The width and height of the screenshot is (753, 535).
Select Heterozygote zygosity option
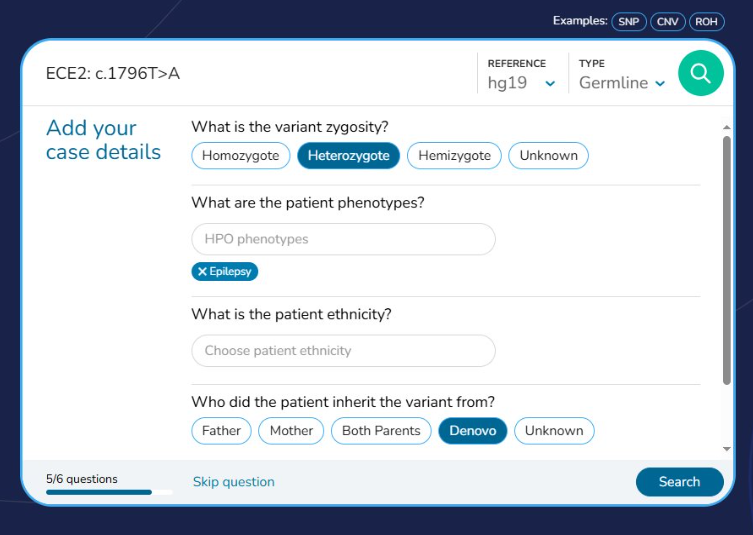349,155
